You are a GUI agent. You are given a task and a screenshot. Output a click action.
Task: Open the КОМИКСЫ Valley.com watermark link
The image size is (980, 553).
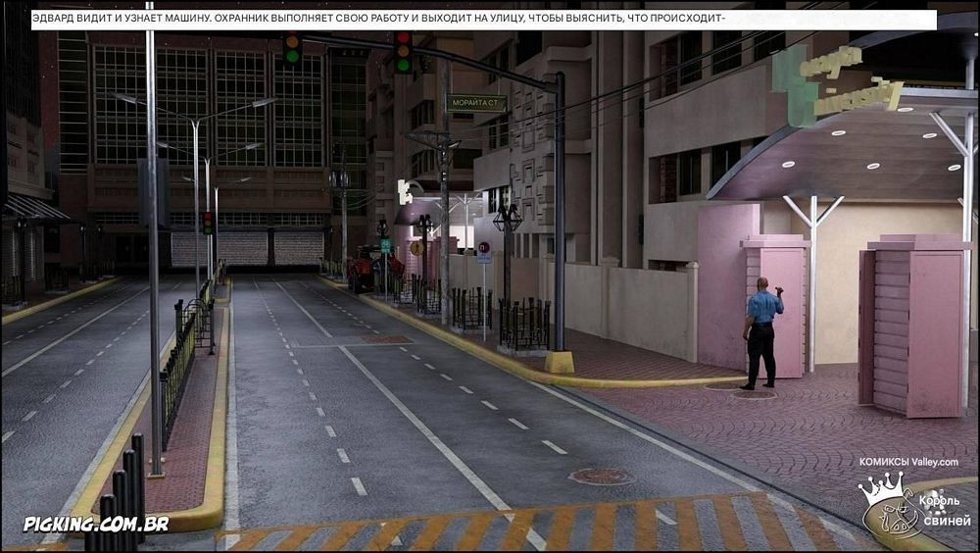coord(908,462)
